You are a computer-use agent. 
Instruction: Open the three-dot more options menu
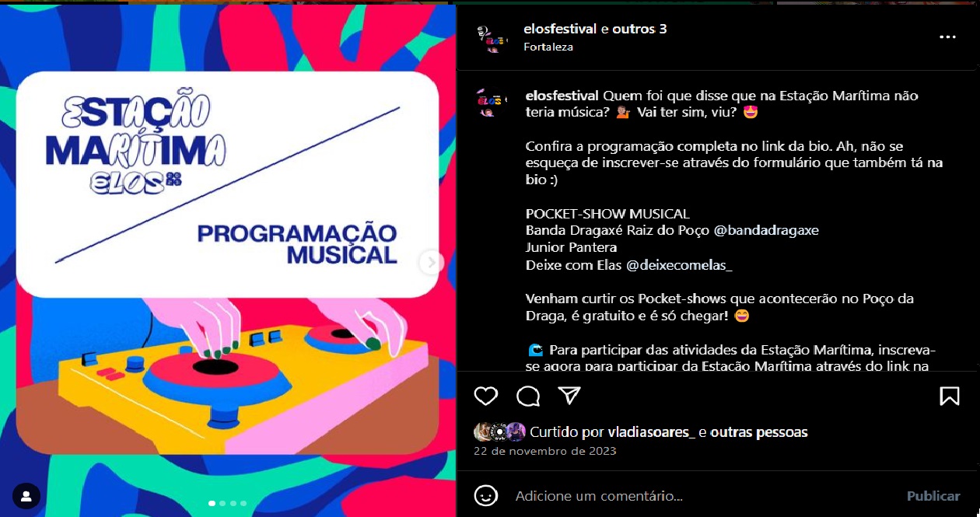point(947,37)
